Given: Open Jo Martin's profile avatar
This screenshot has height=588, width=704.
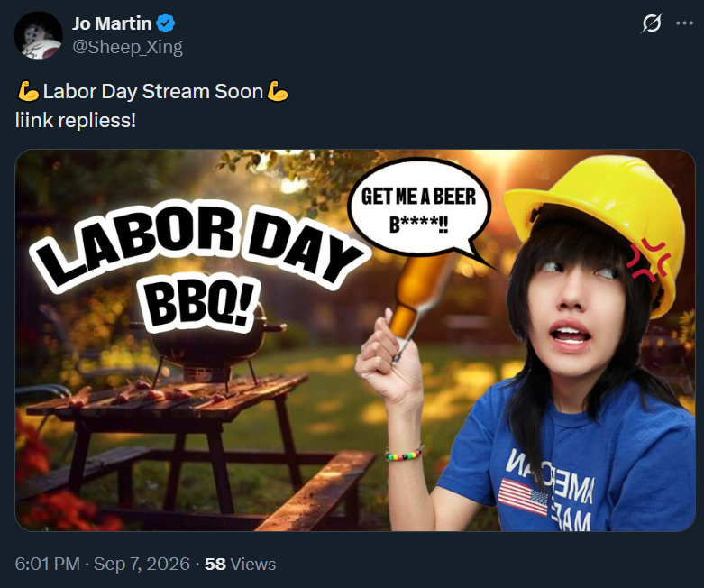Looking at the screenshot, I should tap(38, 35).
